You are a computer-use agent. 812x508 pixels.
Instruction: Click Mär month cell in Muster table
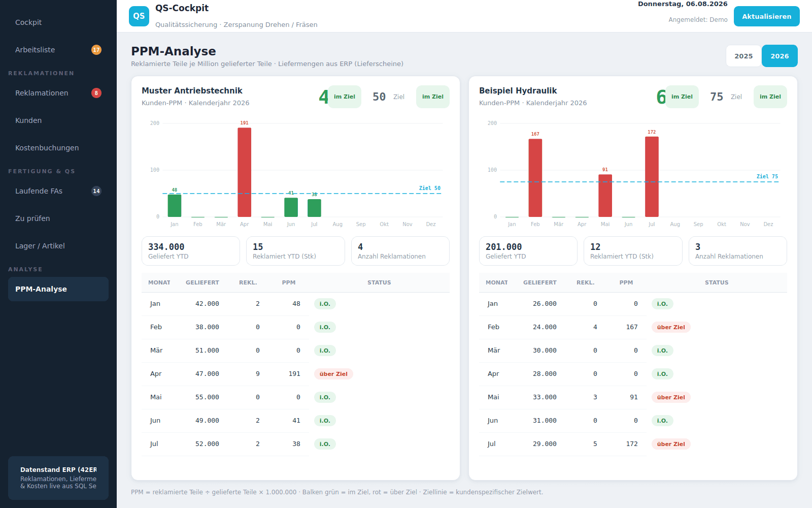click(x=156, y=351)
